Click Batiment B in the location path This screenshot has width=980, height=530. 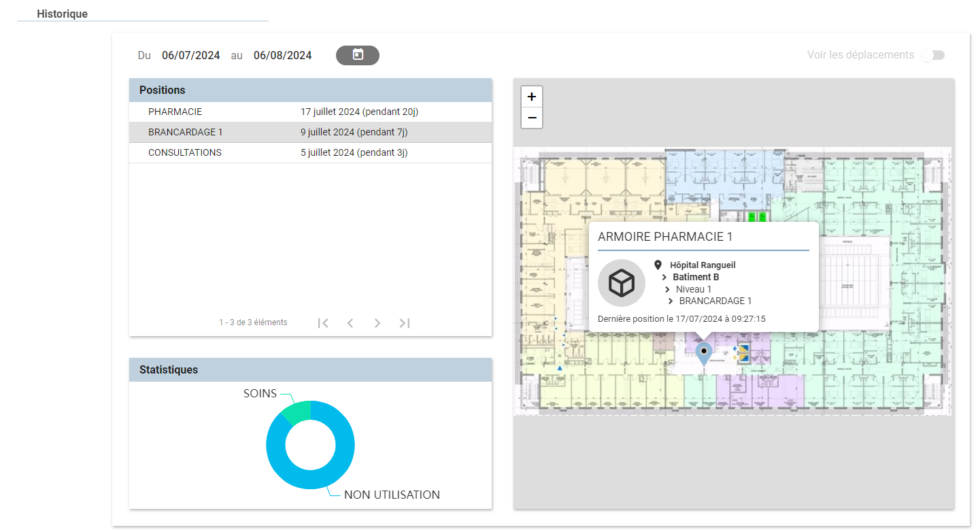pos(696,278)
